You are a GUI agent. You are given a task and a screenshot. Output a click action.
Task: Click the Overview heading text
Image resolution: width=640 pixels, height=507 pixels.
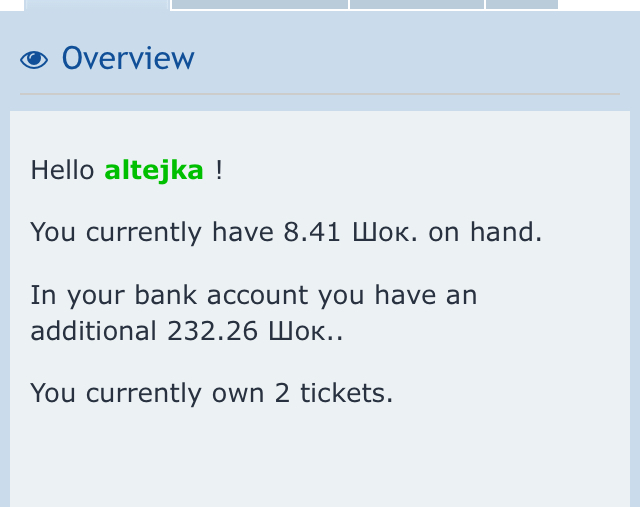tap(128, 59)
